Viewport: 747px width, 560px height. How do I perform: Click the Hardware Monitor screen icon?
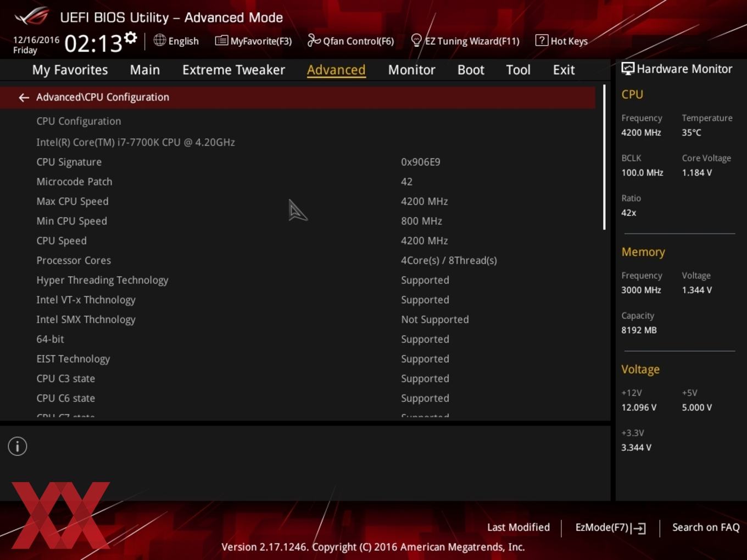tap(628, 69)
